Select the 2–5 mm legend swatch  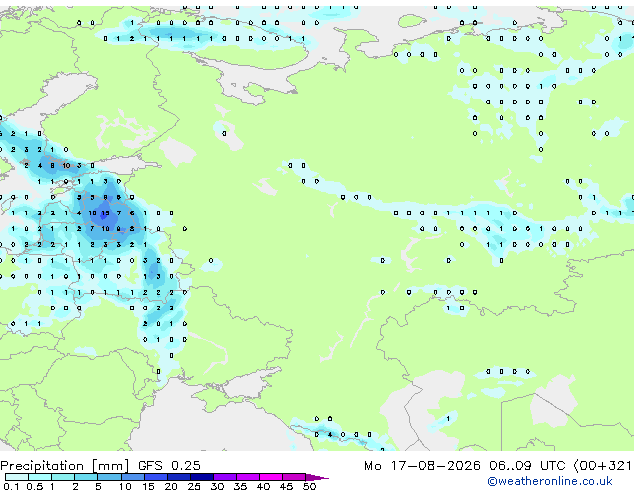[x=86, y=477]
